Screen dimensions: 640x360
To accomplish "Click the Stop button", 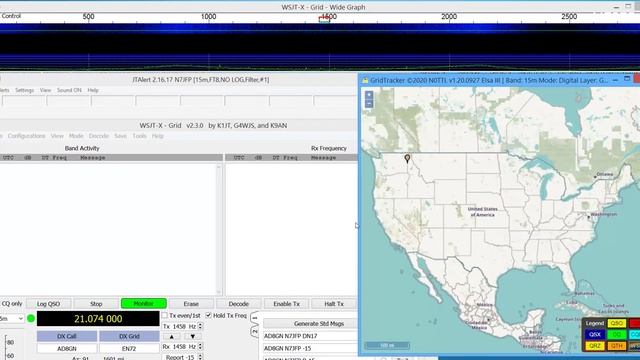I will click(x=96, y=304).
